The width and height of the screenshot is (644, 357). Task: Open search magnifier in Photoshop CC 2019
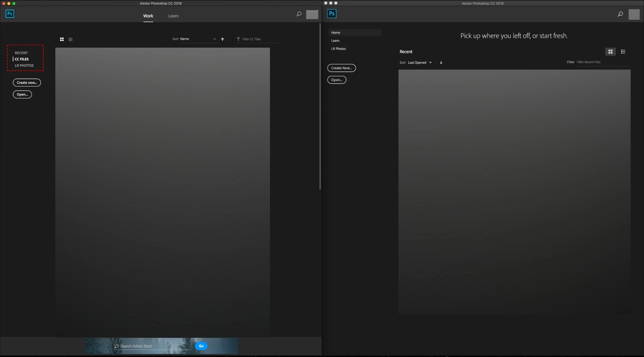pos(620,14)
